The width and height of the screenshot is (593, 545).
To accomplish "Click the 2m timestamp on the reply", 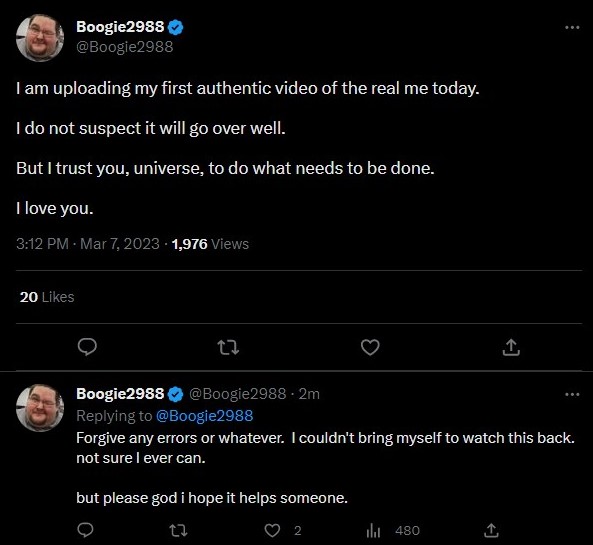I will click(x=309, y=394).
